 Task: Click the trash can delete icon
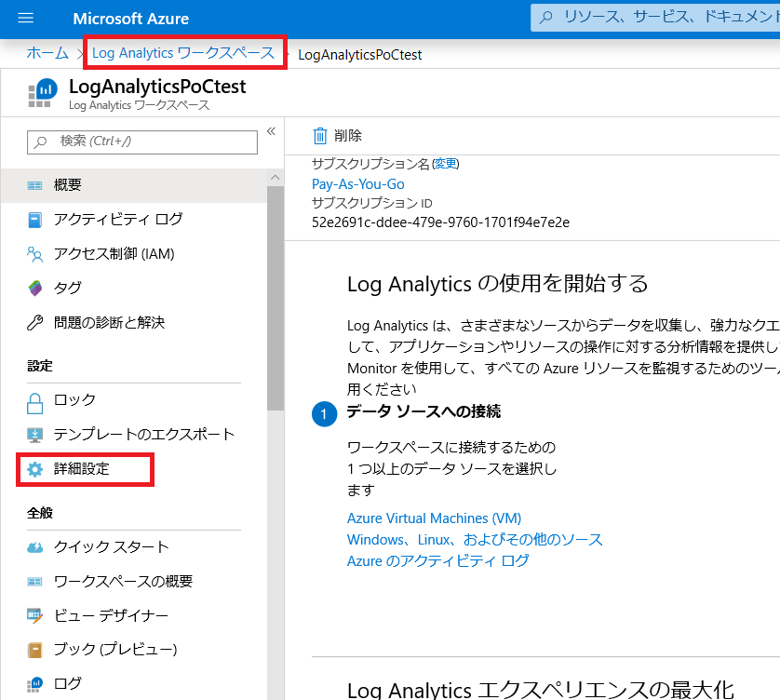pyautogui.click(x=320, y=135)
